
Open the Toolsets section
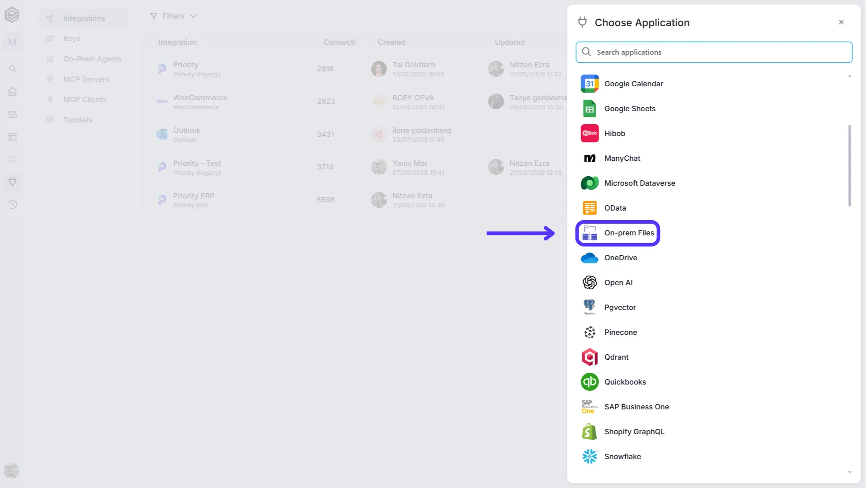(84, 120)
